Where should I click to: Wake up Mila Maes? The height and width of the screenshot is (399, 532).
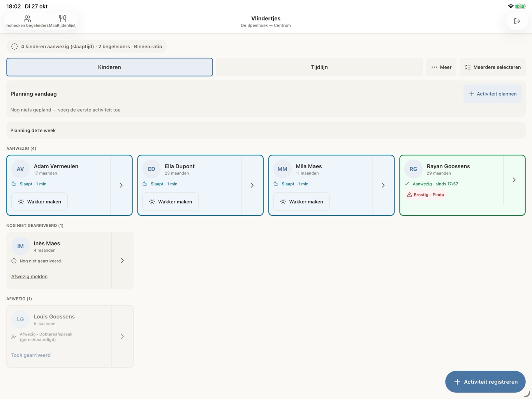click(x=301, y=202)
